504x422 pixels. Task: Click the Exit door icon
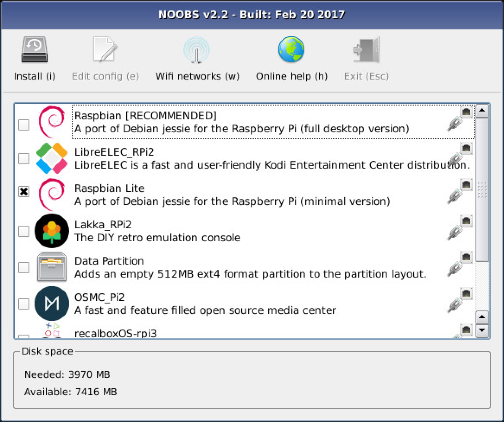(x=367, y=49)
